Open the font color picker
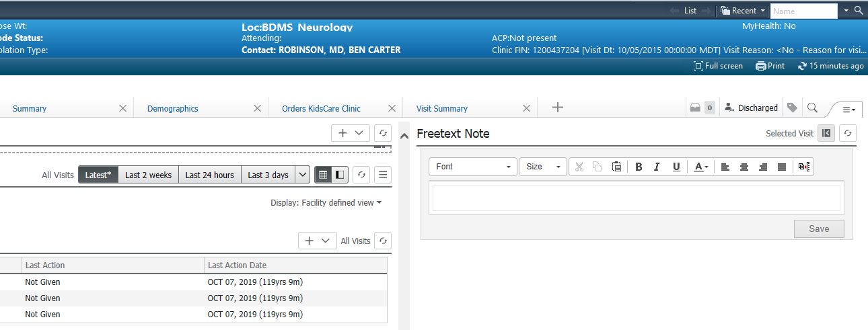This screenshot has width=868, height=330. point(701,167)
